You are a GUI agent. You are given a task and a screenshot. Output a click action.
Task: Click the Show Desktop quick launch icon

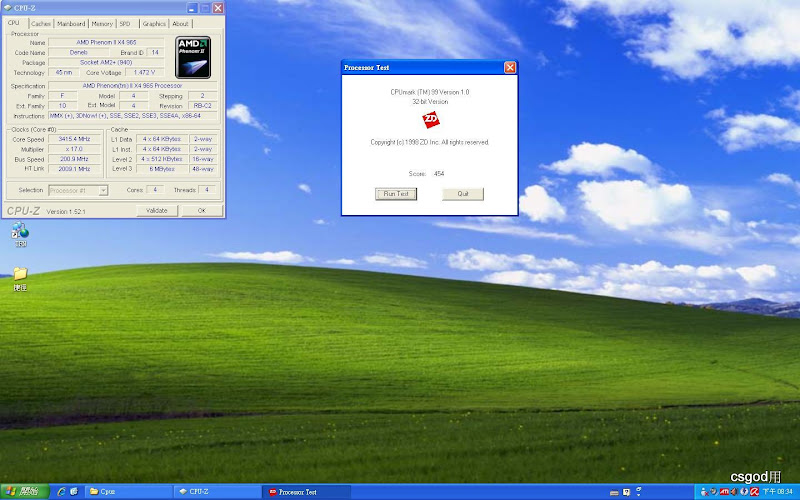74,492
